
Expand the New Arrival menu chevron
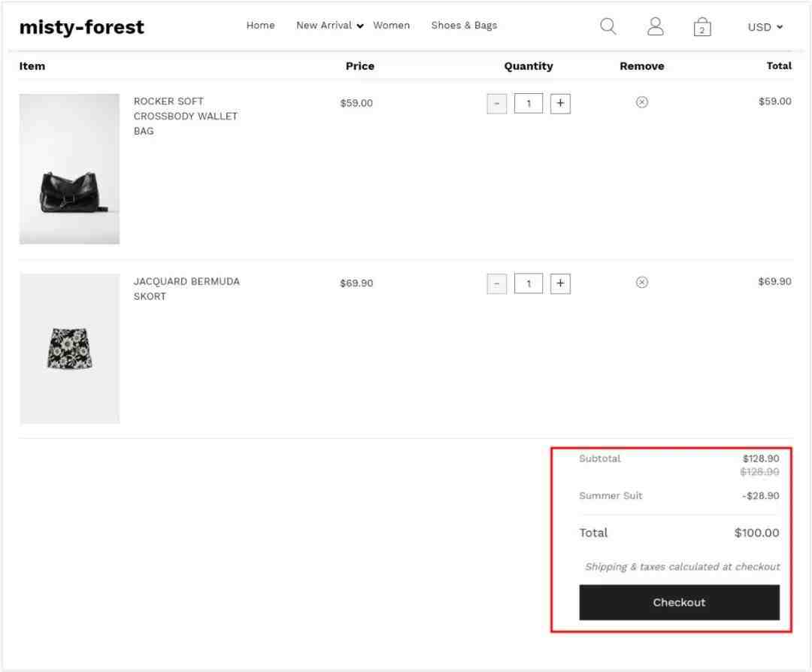(360, 26)
